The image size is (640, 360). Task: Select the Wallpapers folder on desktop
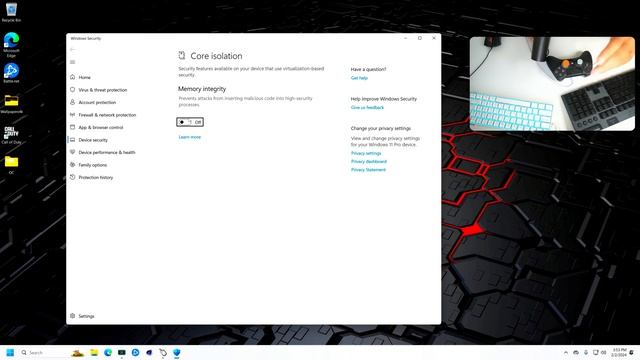[11, 104]
